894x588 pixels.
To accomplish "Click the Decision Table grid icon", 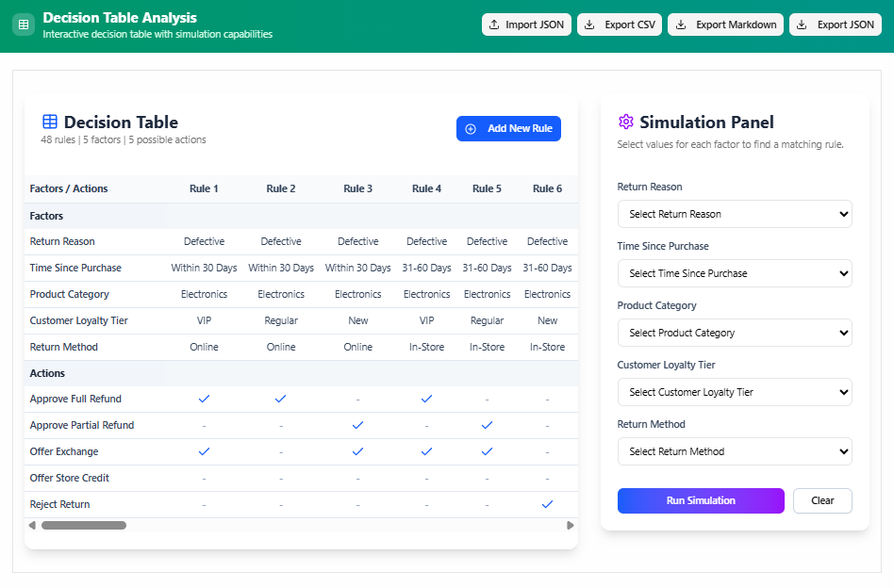I will pos(50,122).
